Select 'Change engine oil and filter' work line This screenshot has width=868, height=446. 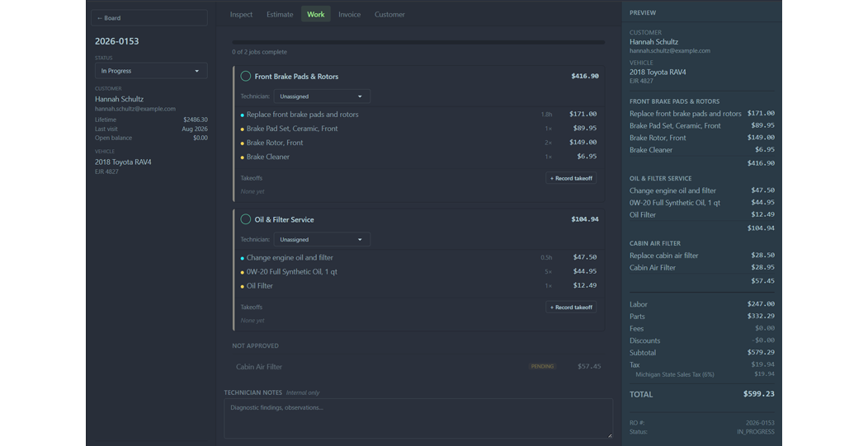[x=418, y=257]
